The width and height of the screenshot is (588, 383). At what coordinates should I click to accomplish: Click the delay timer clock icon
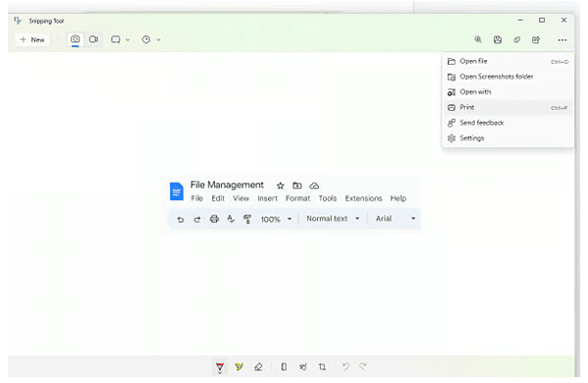coord(146,39)
